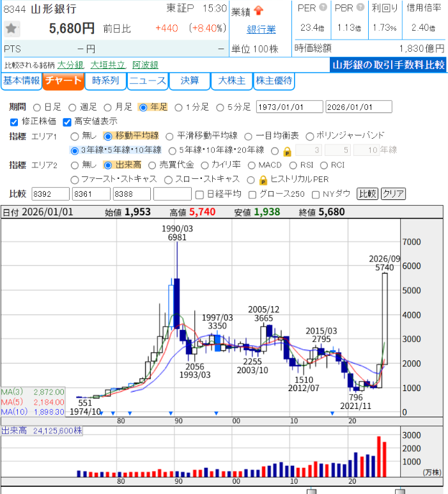Select 一目均衡表 indicator option

pyautogui.click(x=248, y=136)
